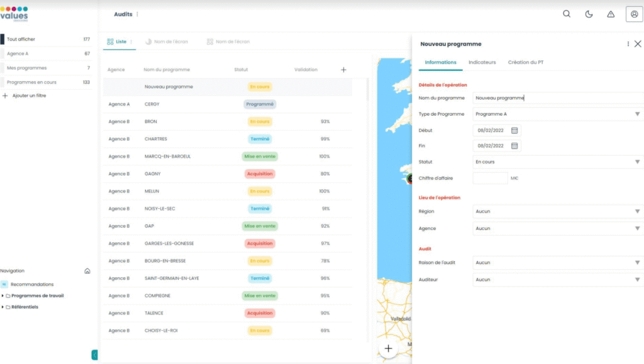Click the Chiffre d'affaire input field
644x364 pixels.
tap(490, 178)
